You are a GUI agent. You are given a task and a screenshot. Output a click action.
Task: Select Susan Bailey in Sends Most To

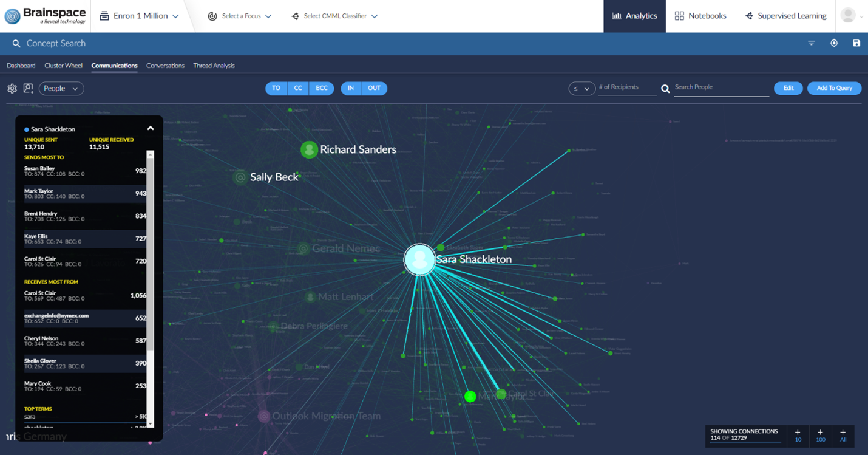point(85,171)
